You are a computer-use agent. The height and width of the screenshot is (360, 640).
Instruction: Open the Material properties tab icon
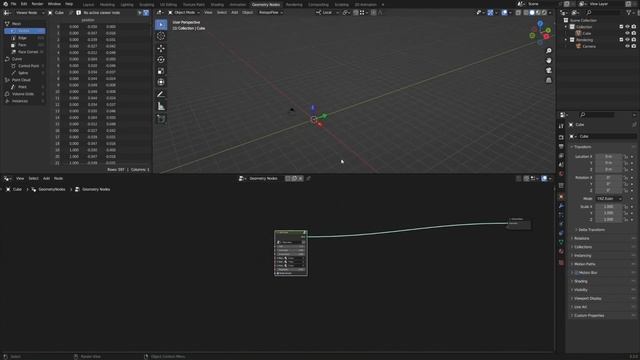pyautogui.click(x=561, y=251)
